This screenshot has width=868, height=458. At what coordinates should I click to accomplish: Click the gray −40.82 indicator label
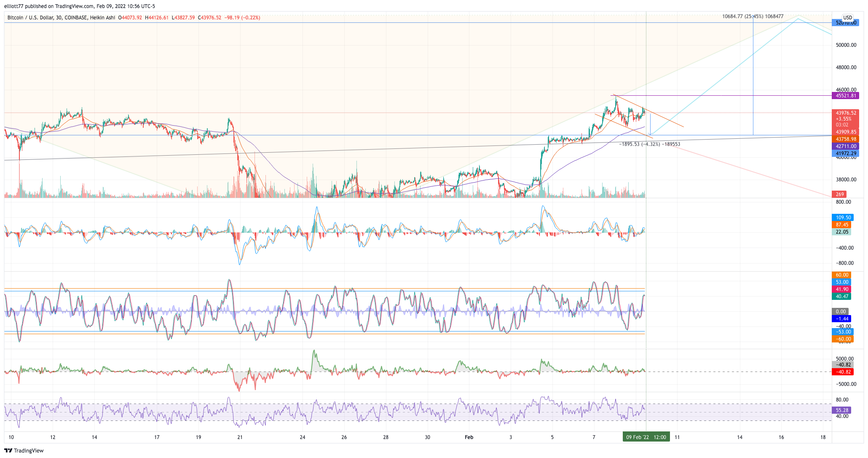point(843,365)
